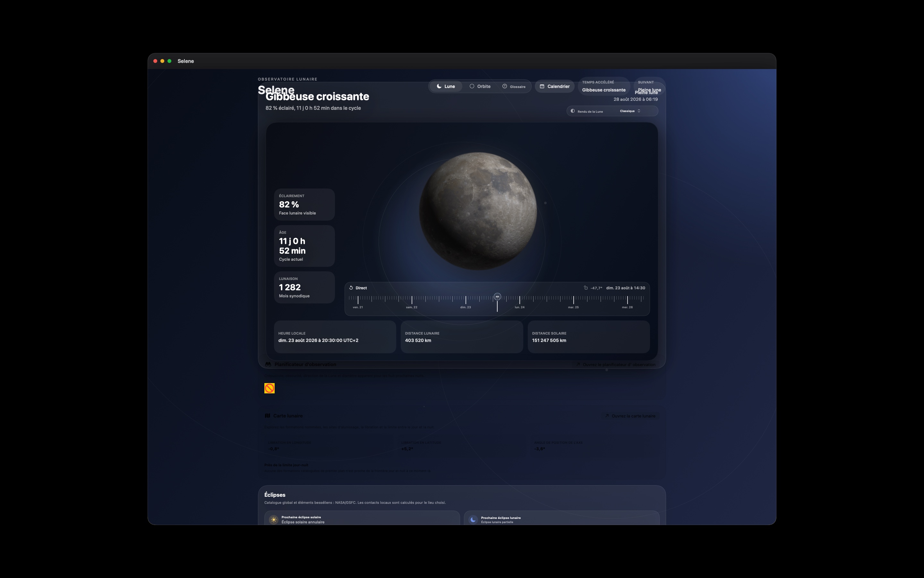Click the yellow minimize window button
Image resolution: width=924 pixels, height=578 pixels.
(x=162, y=61)
